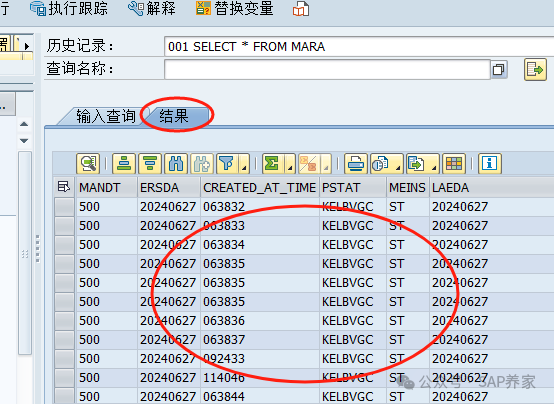Select the row with time 092433

(x=64, y=359)
